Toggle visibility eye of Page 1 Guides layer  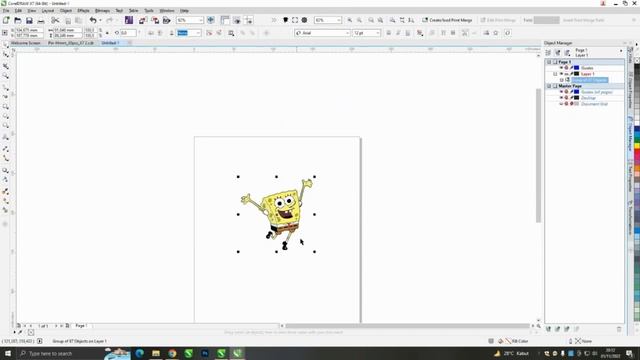[561, 68]
